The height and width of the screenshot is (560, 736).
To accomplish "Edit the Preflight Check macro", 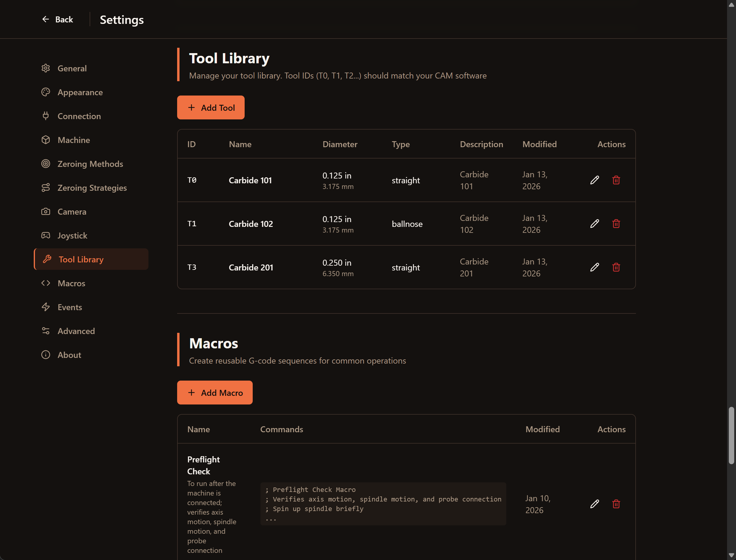I will pos(595,504).
